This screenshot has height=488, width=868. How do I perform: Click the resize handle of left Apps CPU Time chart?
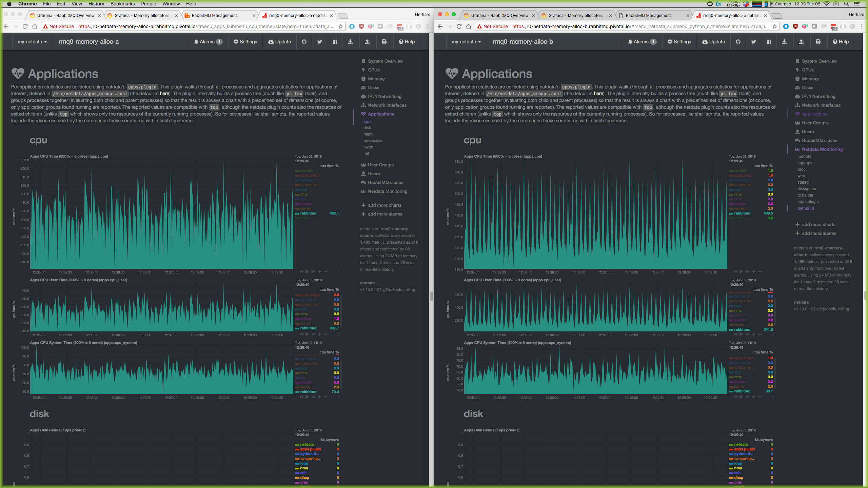pos(339,271)
